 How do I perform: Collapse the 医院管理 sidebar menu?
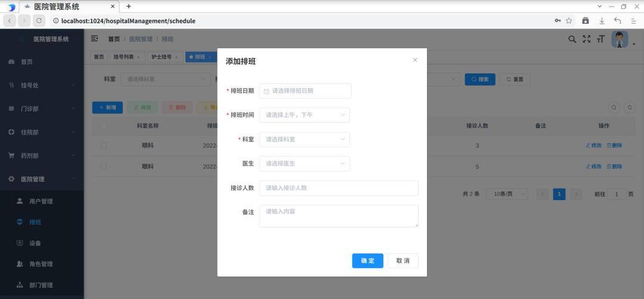(x=42, y=179)
